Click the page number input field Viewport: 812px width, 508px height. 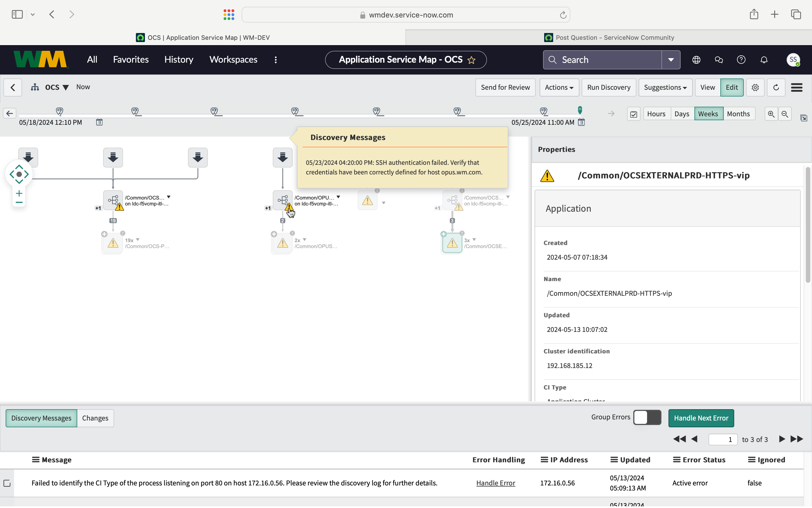coord(723,439)
